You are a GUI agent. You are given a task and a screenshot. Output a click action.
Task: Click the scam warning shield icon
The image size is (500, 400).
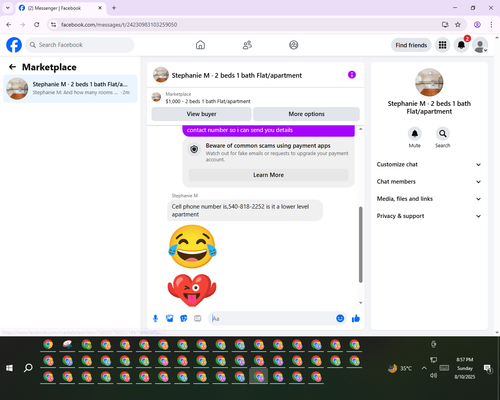(x=194, y=149)
